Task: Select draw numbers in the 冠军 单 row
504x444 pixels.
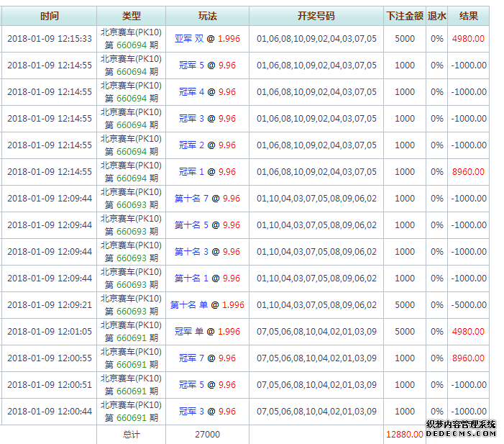Action: (x=316, y=332)
